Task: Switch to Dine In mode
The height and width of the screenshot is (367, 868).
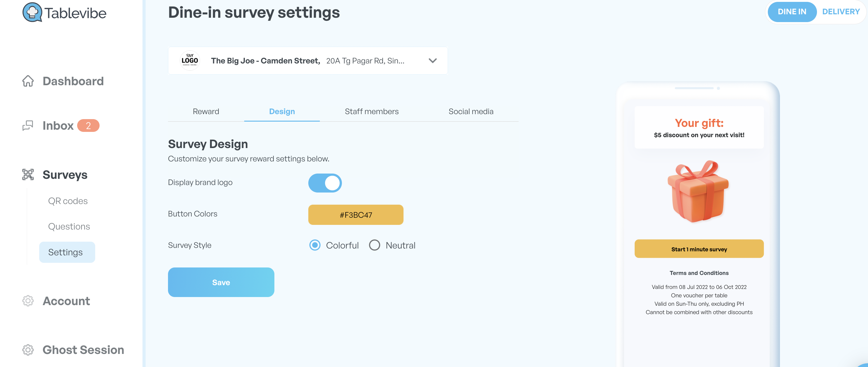Action: 792,12
